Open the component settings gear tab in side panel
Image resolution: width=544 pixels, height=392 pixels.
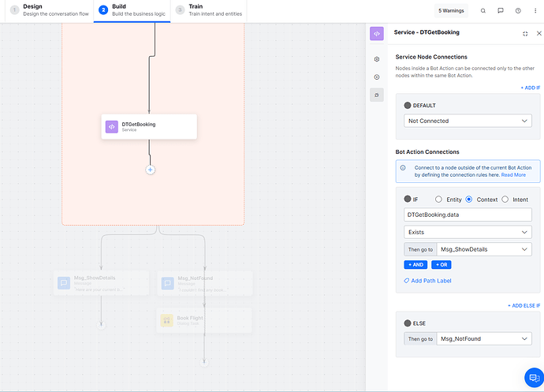377,59
